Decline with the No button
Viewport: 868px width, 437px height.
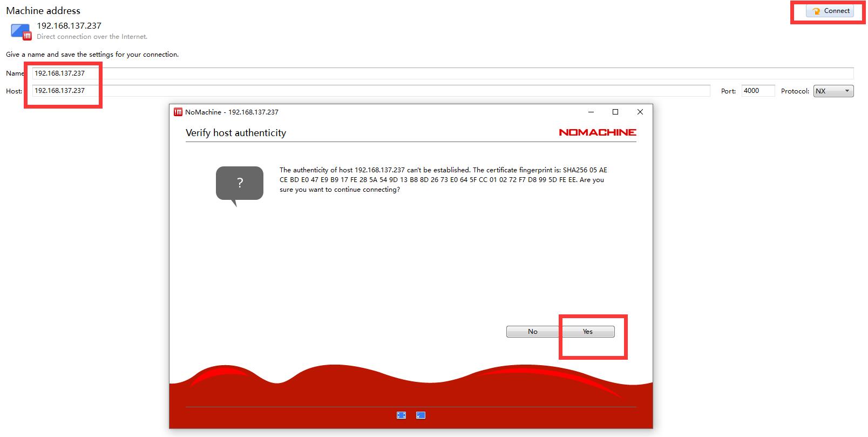tap(532, 332)
